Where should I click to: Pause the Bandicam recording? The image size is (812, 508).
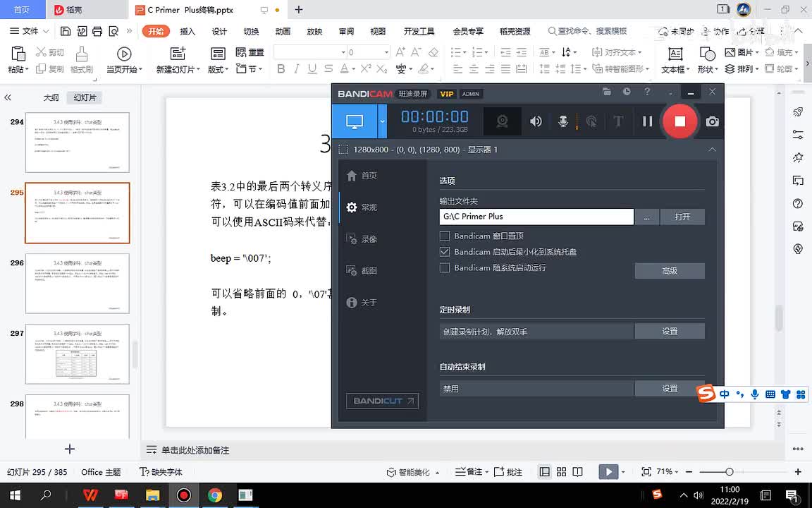pos(647,121)
